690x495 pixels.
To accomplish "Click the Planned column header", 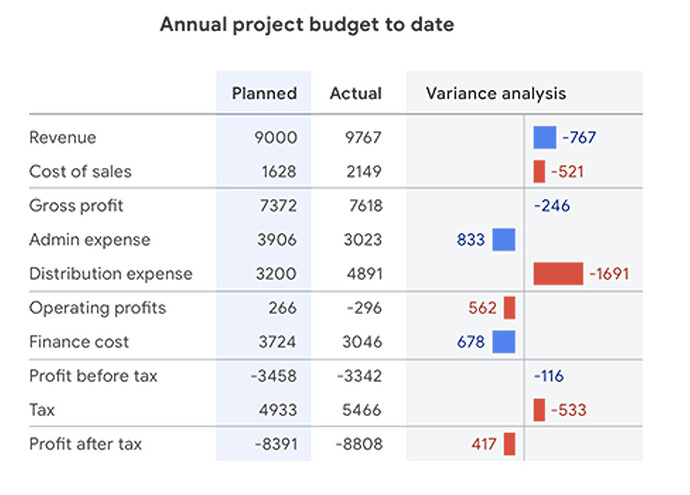I will pos(264,94).
